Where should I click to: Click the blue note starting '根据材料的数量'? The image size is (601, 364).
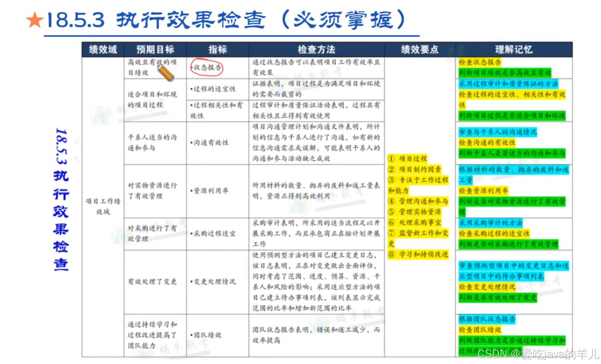[x=514, y=175]
